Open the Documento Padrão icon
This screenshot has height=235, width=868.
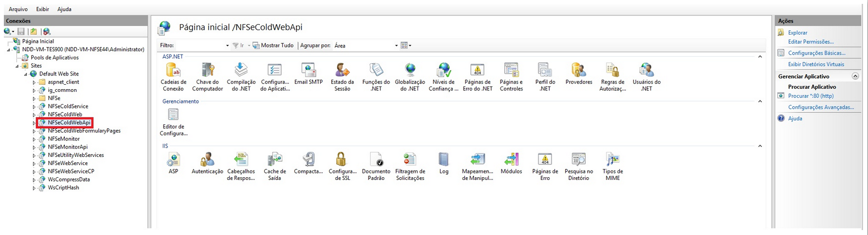376,160
